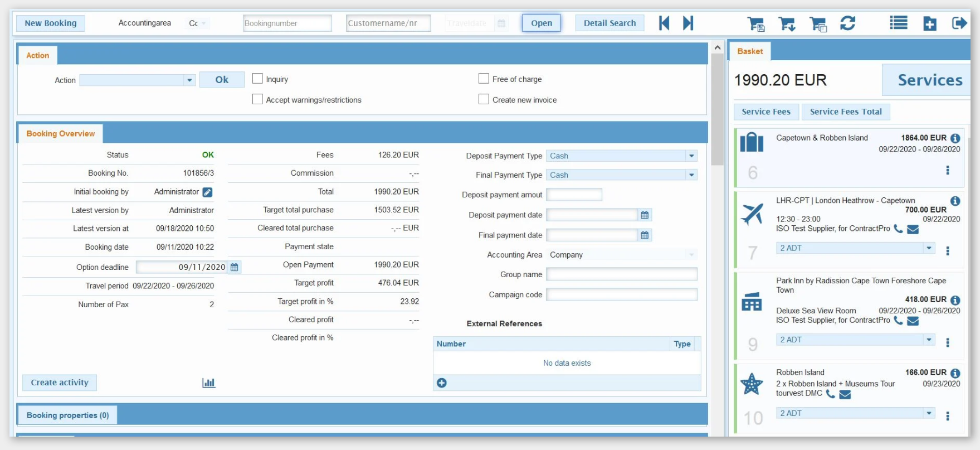
Task: Click the suitcase package icon
Action: coord(752,142)
